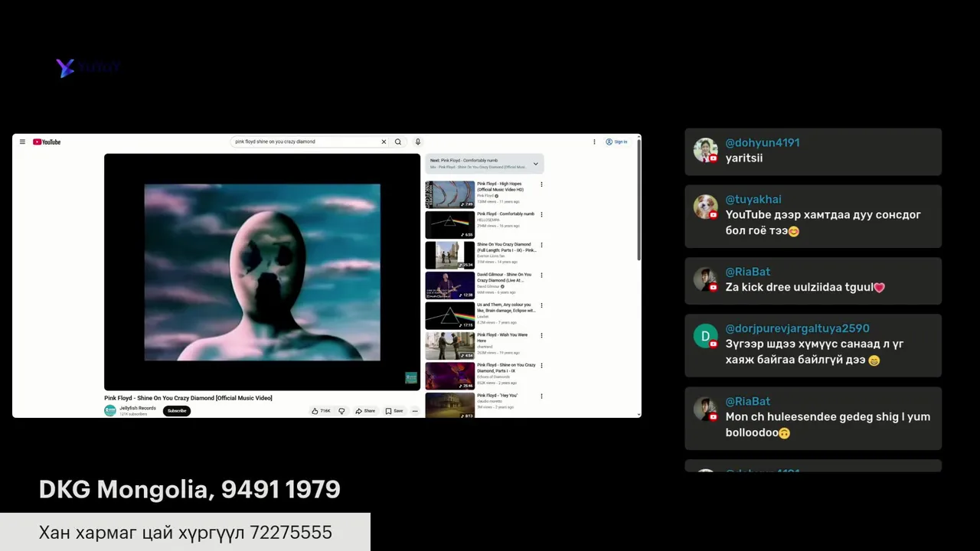This screenshot has width=980, height=551.
Task: Start voice search with the microphone icon
Action: (x=417, y=142)
